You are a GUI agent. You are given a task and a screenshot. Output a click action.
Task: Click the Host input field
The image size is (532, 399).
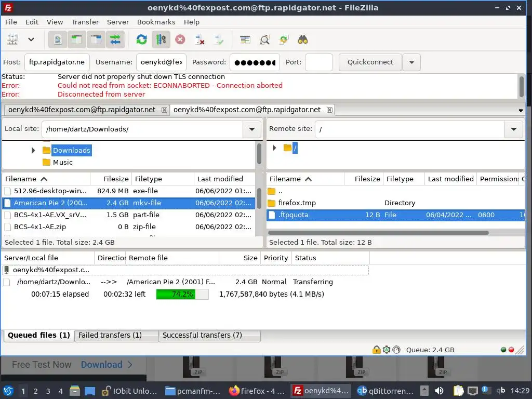tap(57, 62)
